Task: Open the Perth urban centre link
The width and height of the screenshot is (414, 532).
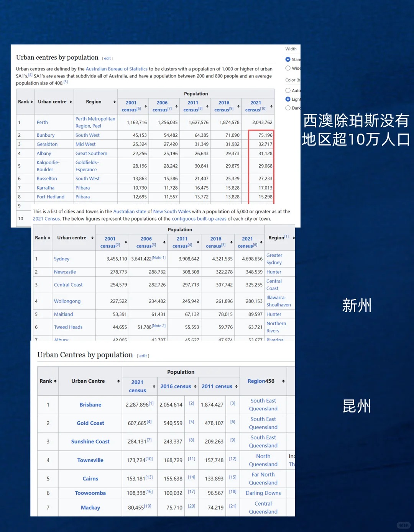Action: pos(42,123)
